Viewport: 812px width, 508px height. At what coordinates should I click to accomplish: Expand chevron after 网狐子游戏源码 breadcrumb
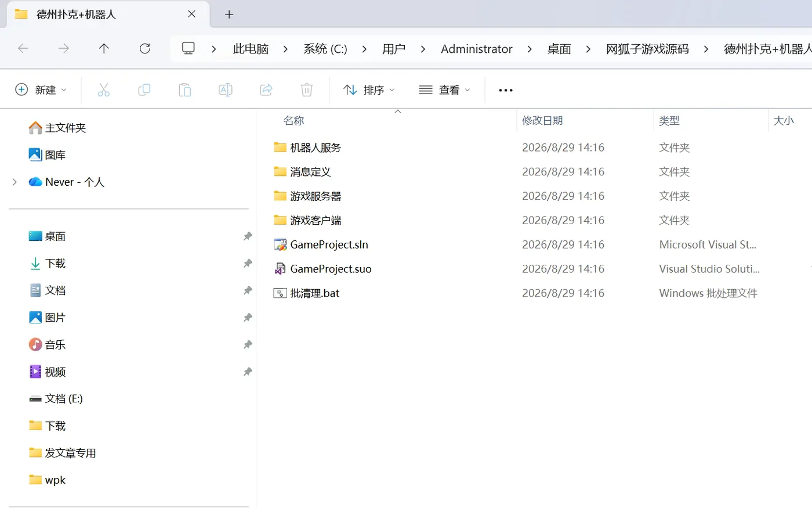(x=706, y=49)
